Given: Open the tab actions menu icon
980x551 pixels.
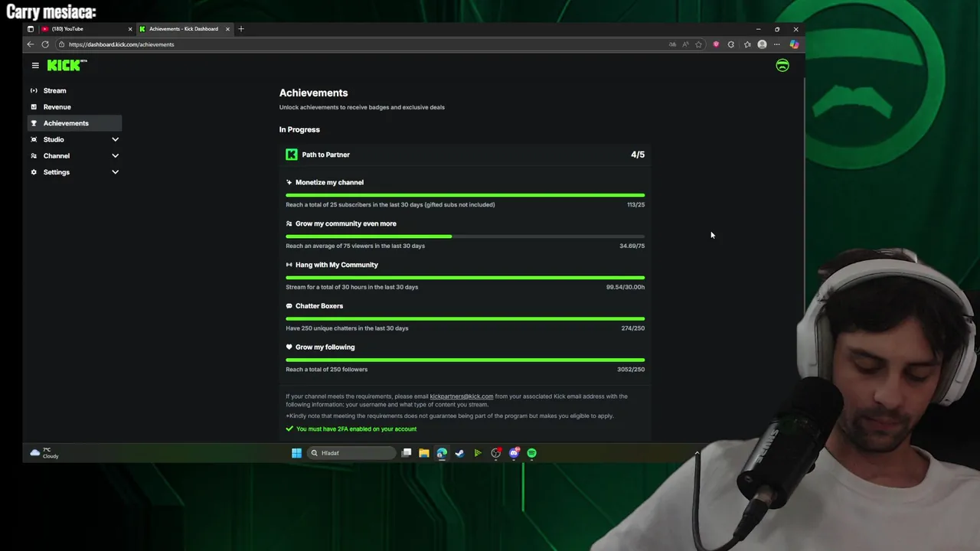Looking at the screenshot, I should pyautogui.click(x=31, y=29).
